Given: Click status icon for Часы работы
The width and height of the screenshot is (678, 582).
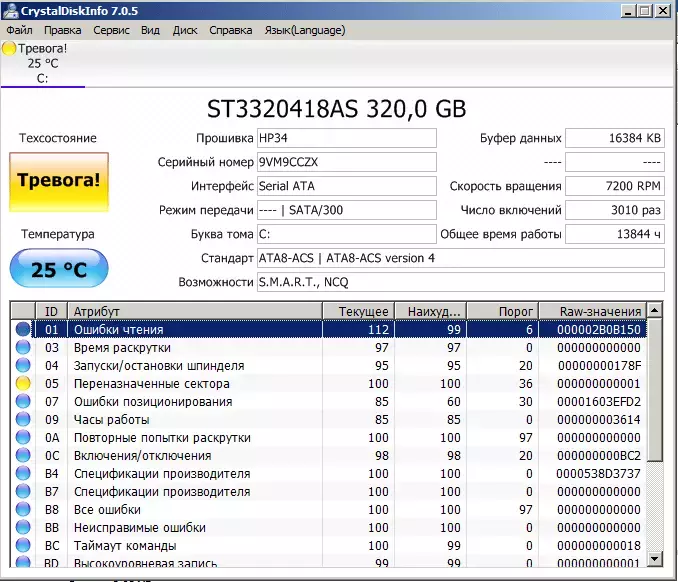Looking at the screenshot, I should point(23,419).
